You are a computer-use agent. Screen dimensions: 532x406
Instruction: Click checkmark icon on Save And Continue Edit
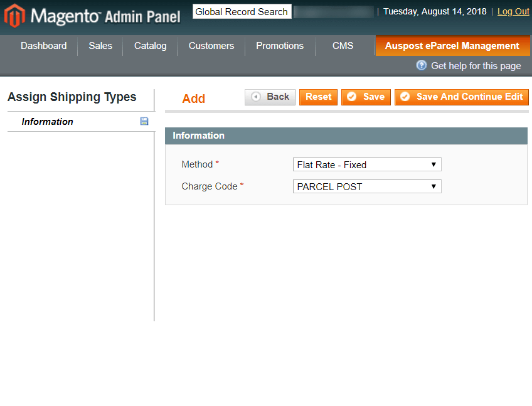click(405, 97)
